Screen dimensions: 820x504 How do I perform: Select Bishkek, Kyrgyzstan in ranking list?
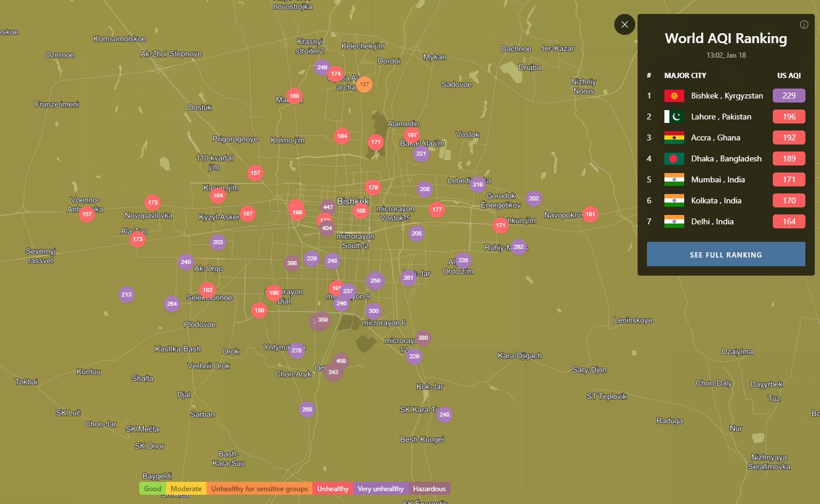[726, 96]
